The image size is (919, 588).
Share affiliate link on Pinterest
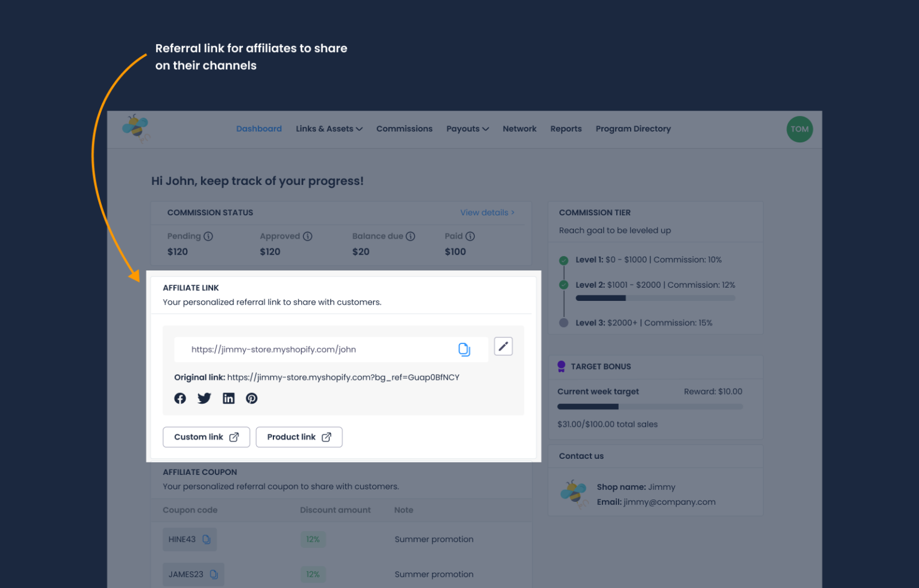pyautogui.click(x=251, y=398)
